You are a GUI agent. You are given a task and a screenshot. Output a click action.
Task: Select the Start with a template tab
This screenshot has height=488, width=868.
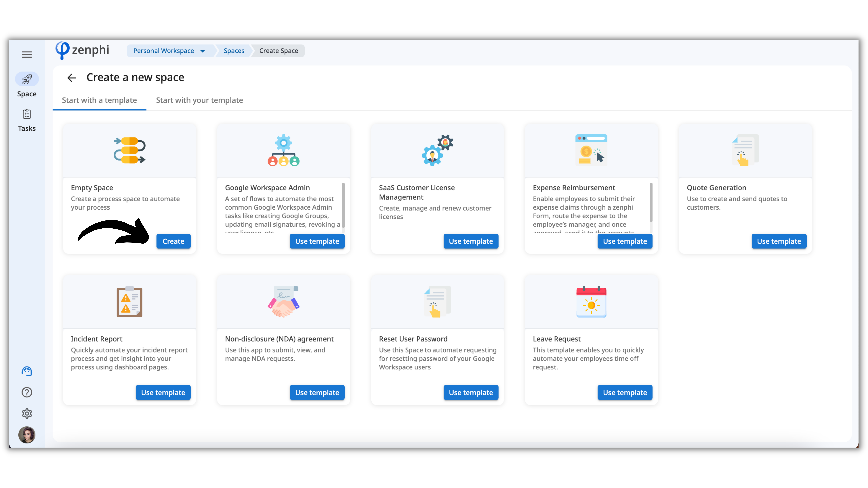[99, 100]
